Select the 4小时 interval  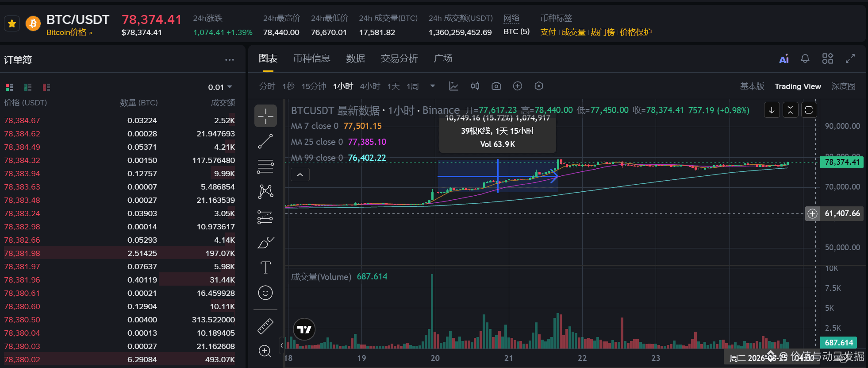(x=370, y=86)
